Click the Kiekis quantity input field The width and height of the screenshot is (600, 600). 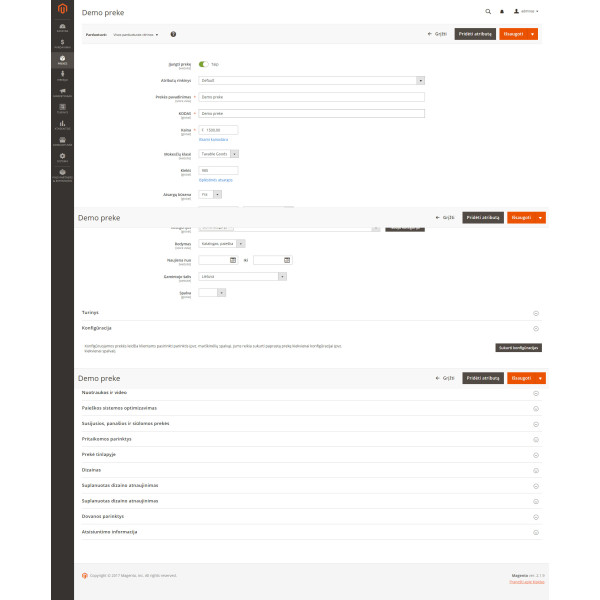coord(218,170)
